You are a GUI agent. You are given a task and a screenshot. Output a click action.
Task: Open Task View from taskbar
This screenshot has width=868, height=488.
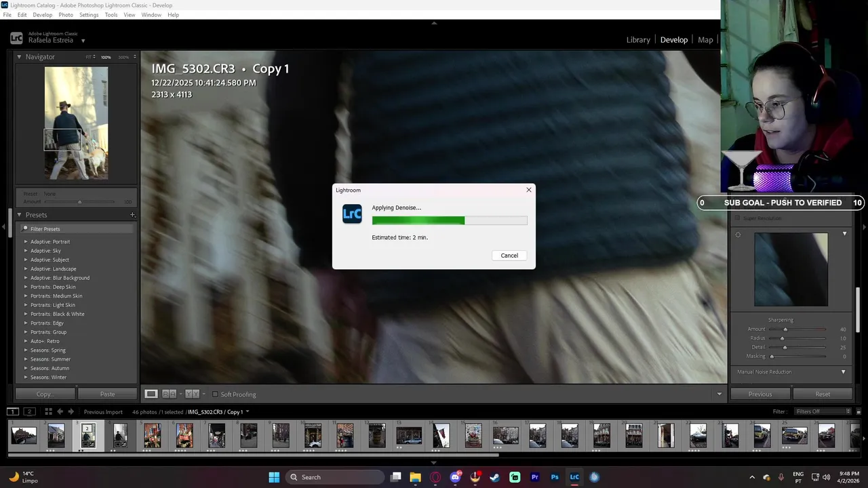pos(396,477)
